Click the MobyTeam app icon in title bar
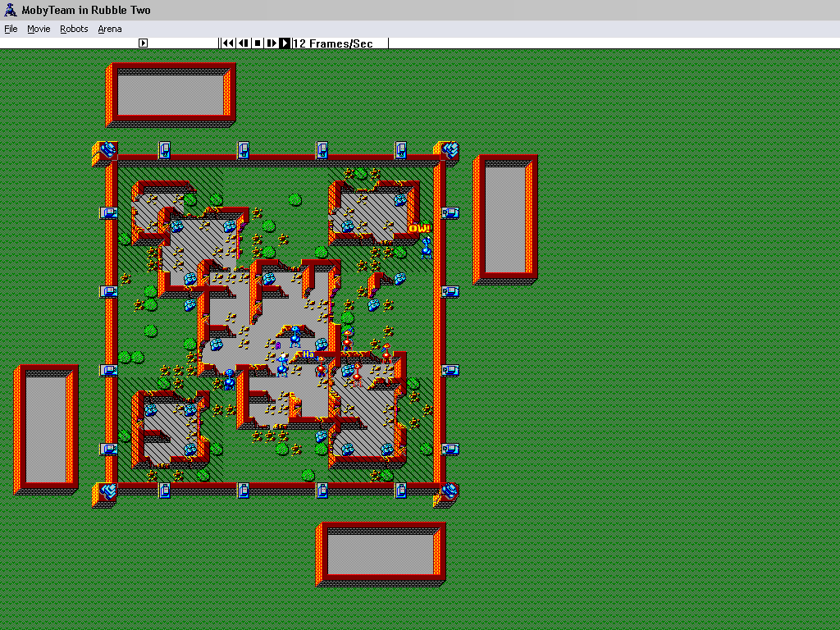Viewport: 840px width, 630px height. click(10, 10)
